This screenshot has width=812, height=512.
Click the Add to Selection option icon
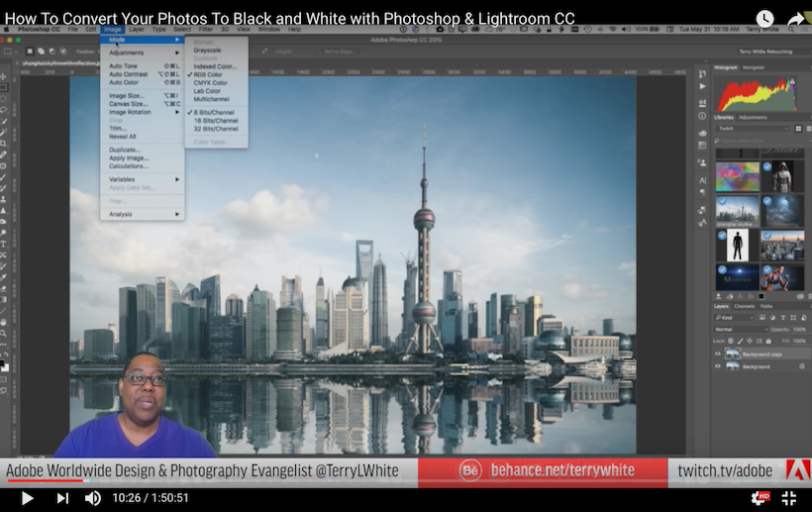41,51
